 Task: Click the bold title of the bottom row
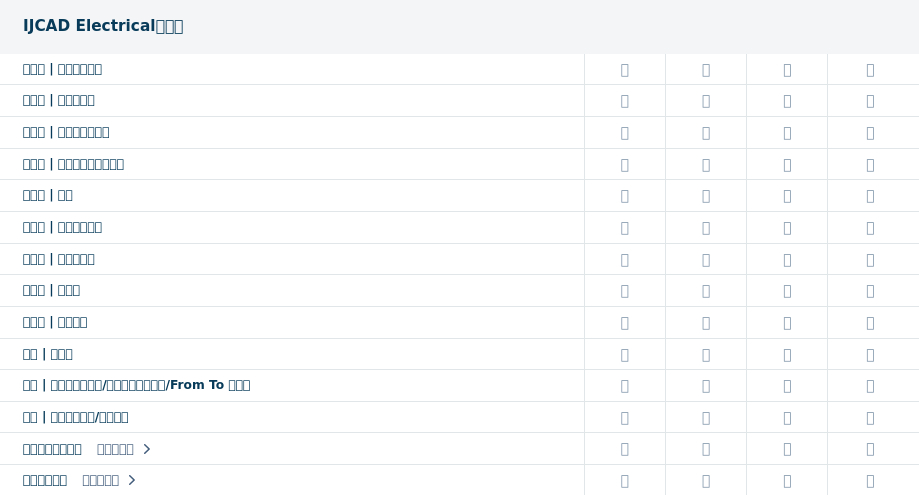tap(45, 481)
